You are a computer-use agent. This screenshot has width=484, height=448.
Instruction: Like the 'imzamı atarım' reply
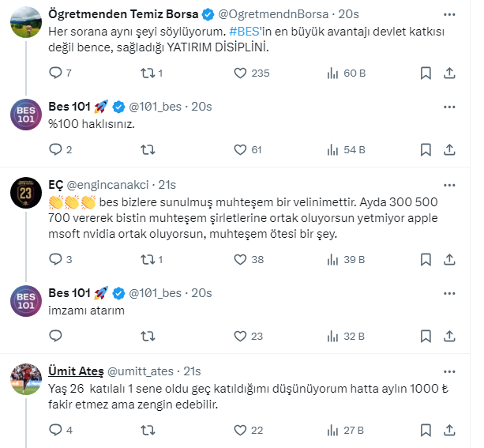pos(242,335)
